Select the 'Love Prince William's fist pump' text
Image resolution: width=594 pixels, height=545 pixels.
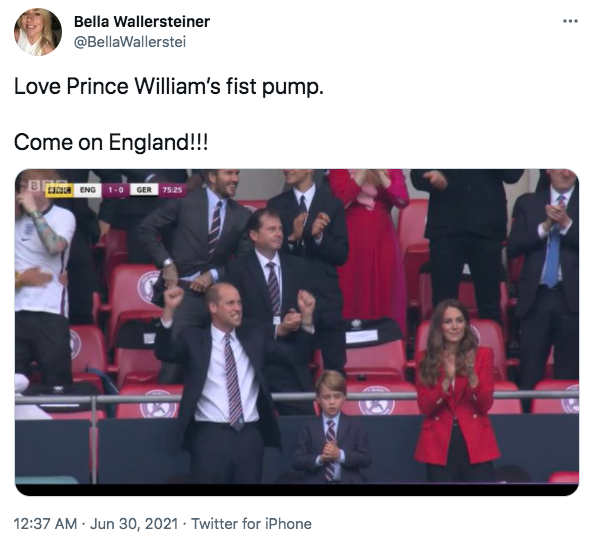click(x=169, y=86)
